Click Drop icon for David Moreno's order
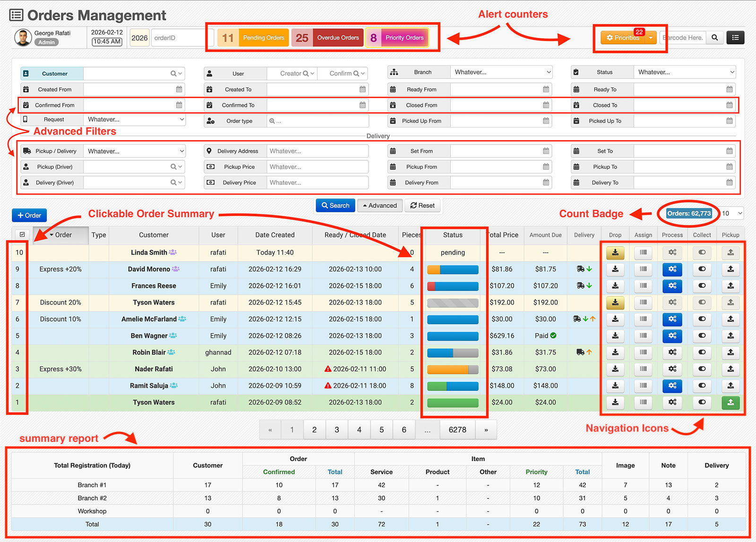This screenshot has height=542, width=756. tap(615, 269)
